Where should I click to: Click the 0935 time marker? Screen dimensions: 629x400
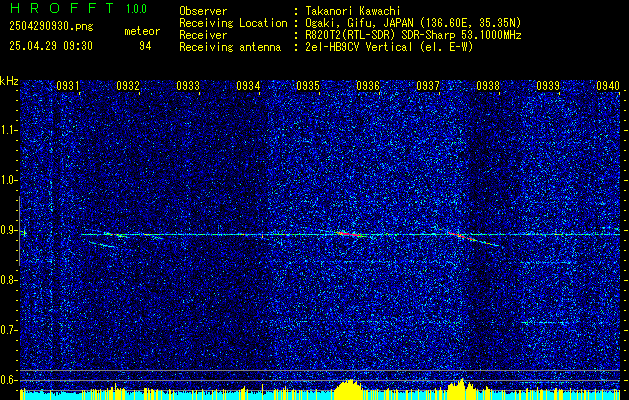point(308,86)
